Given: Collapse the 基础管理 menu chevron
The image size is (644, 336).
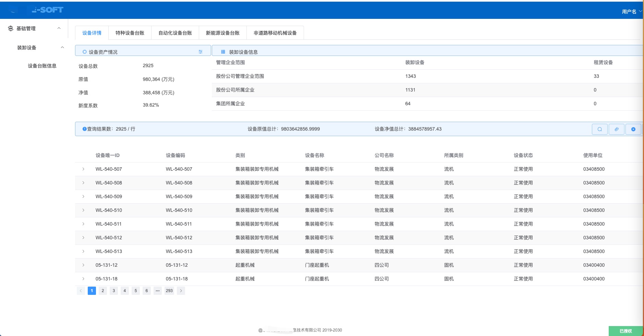Looking at the screenshot, I should [x=59, y=28].
